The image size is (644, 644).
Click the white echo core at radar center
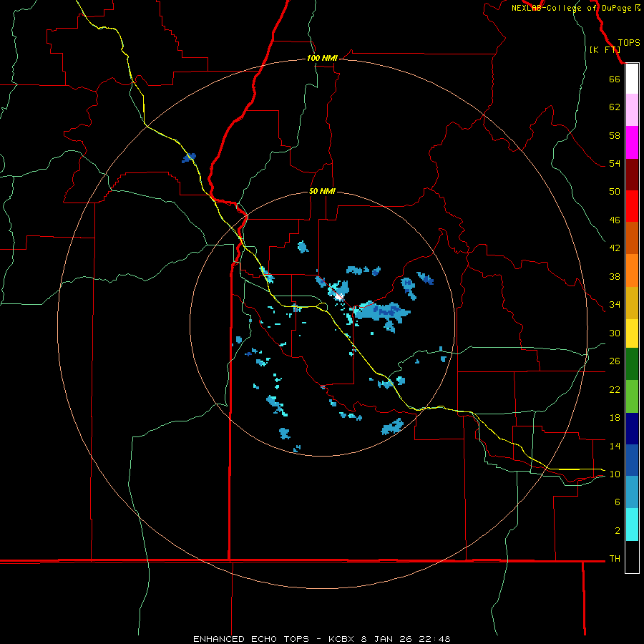[339, 296]
